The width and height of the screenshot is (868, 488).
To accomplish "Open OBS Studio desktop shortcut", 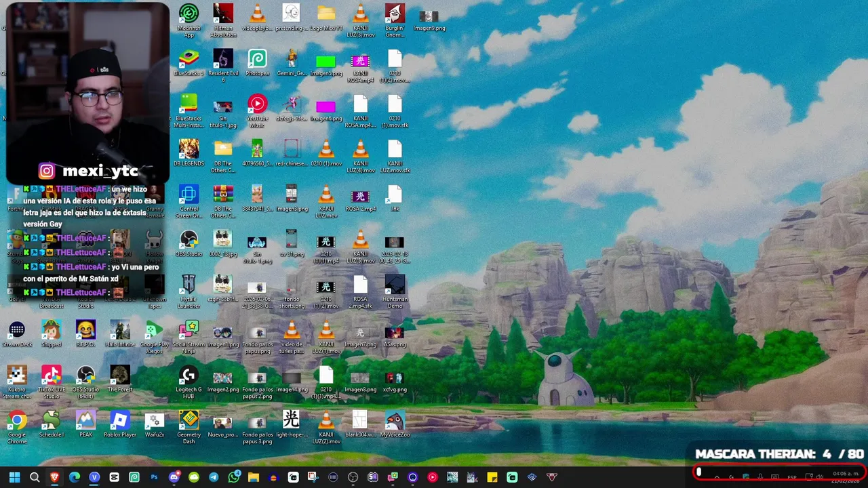I will [189, 243].
